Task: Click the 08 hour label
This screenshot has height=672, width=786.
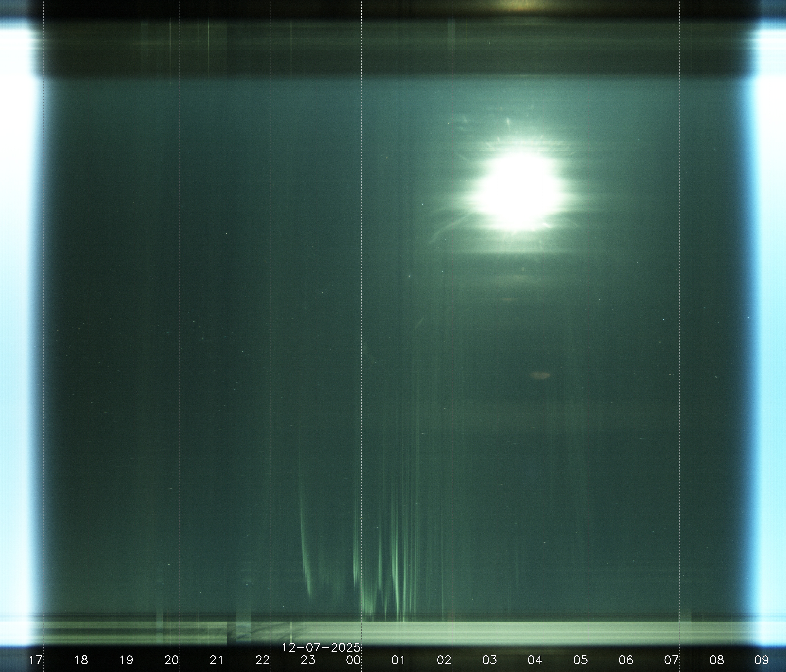Action: (x=717, y=660)
